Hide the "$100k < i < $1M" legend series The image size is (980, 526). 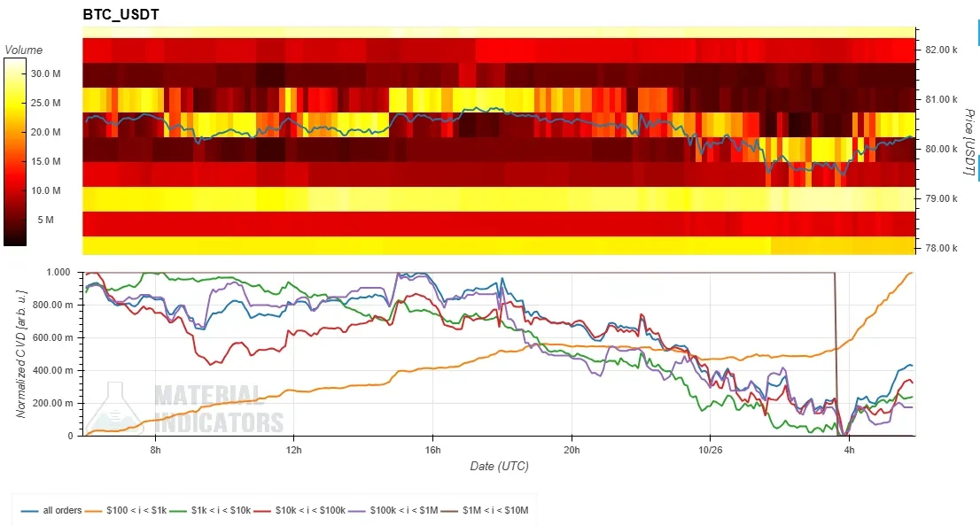click(393, 510)
